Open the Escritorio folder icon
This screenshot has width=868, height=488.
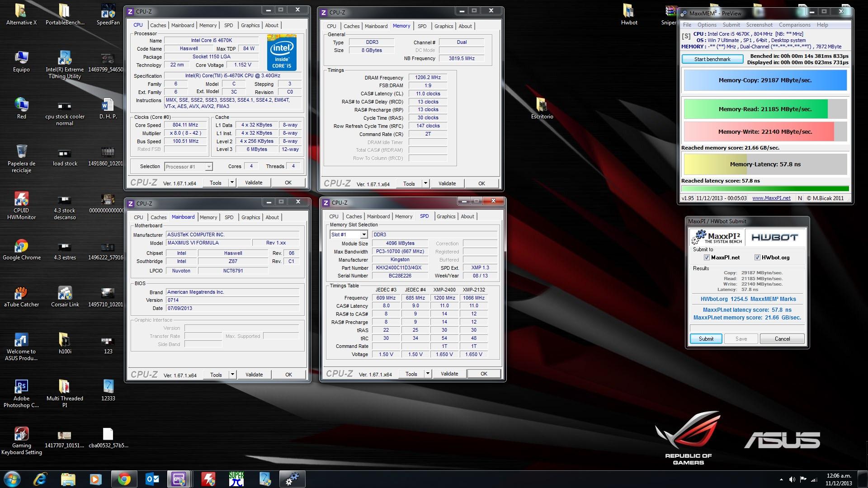(x=542, y=108)
